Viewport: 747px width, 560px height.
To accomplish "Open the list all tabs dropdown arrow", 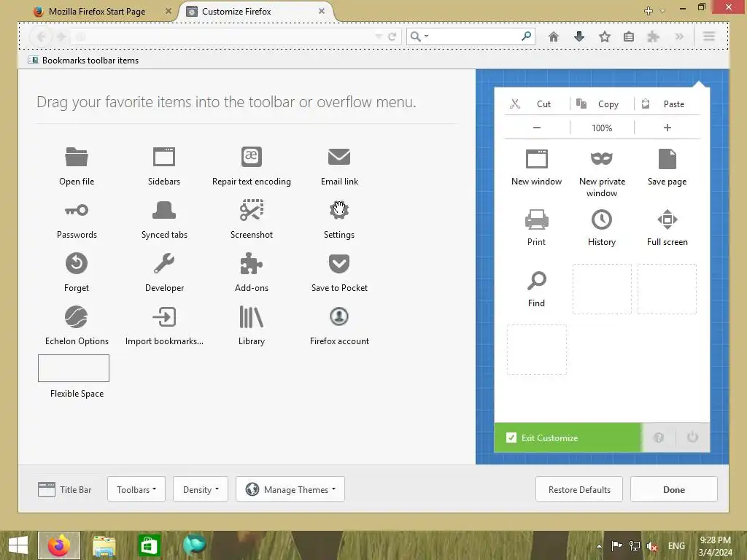I will pyautogui.click(x=662, y=11).
